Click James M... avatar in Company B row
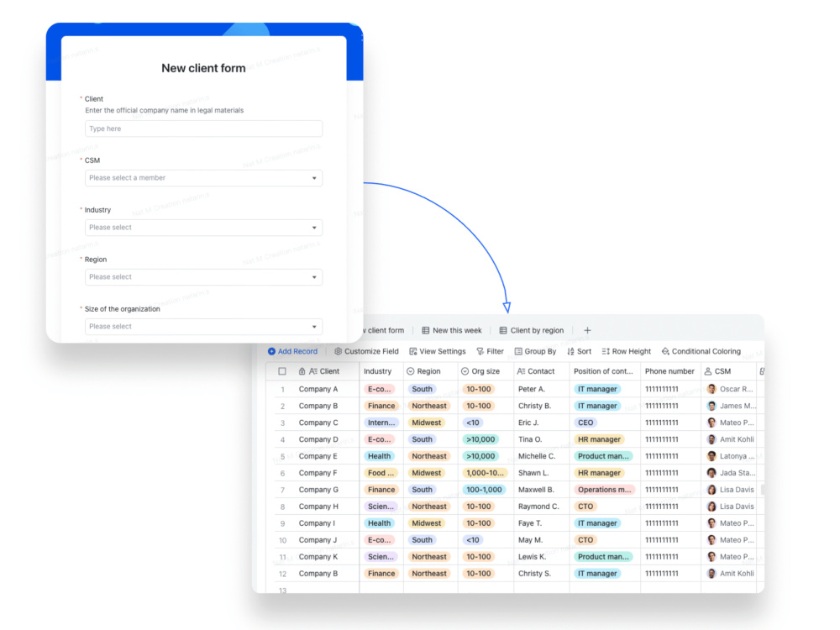This screenshot has width=840, height=630. (x=711, y=406)
